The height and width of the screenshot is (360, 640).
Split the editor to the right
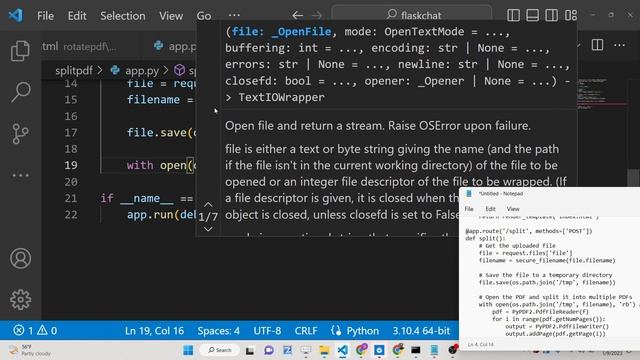tap(597, 44)
